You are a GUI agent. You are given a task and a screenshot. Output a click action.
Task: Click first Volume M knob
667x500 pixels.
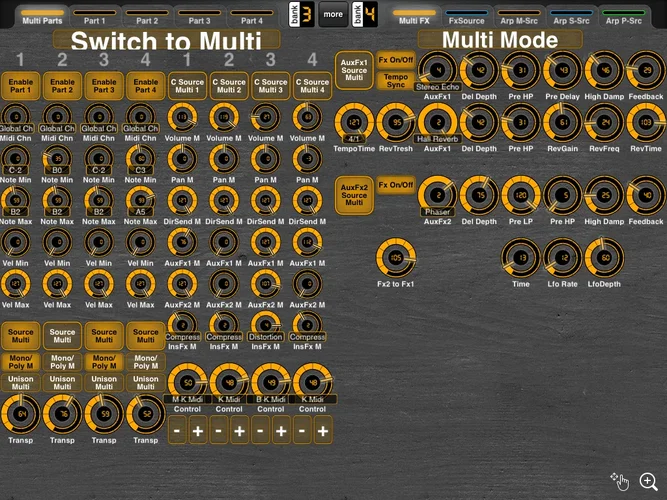click(182, 117)
